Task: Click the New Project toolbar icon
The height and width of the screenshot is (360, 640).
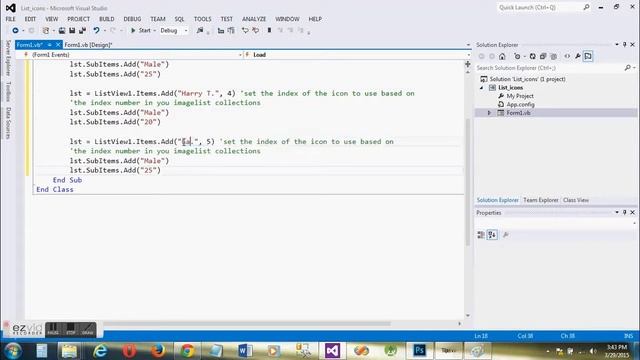Action: click(46, 31)
